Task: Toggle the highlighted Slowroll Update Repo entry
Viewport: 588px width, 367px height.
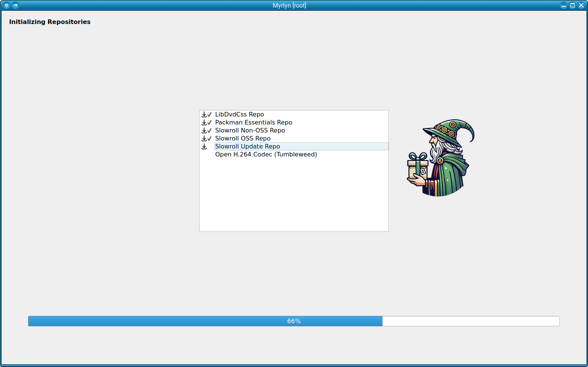Action: coord(247,146)
